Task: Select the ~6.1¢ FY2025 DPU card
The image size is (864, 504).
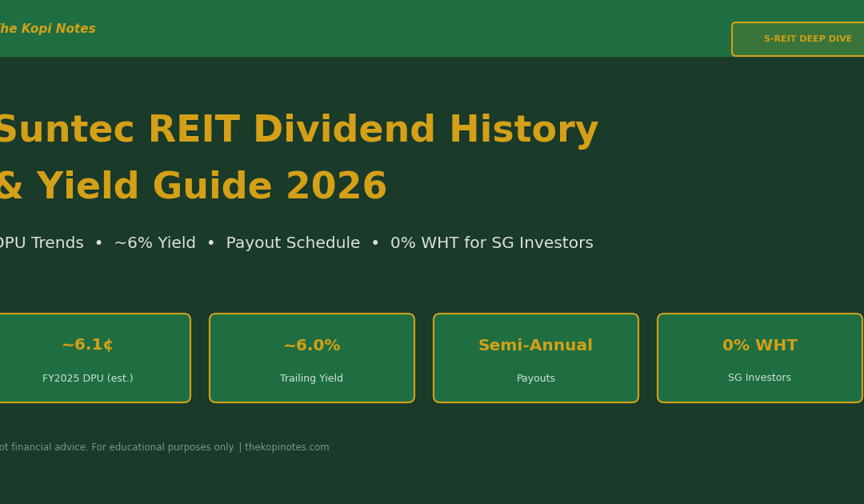Action: pyautogui.click(x=94, y=358)
